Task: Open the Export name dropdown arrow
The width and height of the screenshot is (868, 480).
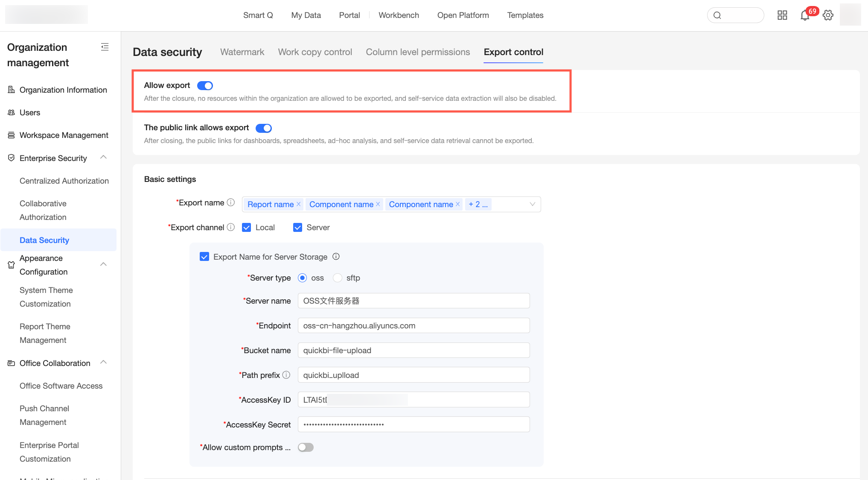Action: click(x=532, y=204)
